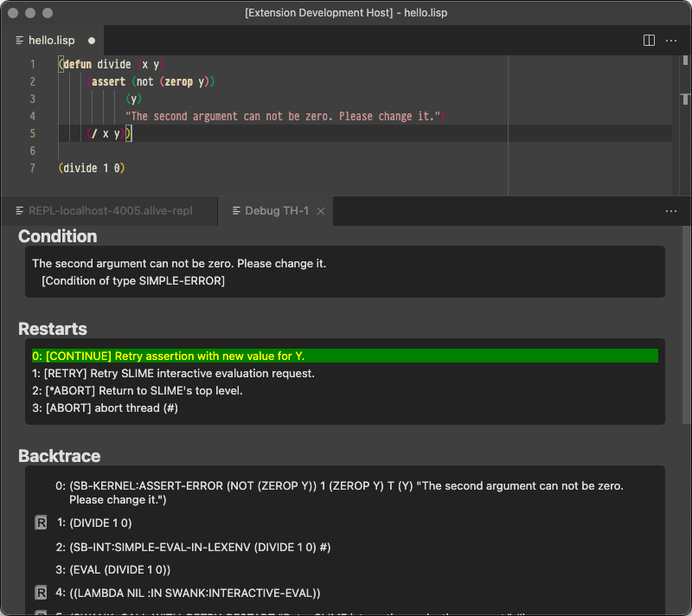Collapse the Condition section
This screenshot has height=616, width=692.
pyautogui.click(x=57, y=235)
